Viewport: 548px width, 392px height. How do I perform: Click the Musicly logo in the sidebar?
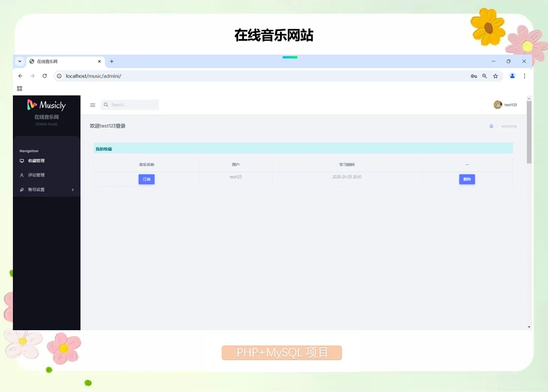[46, 105]
